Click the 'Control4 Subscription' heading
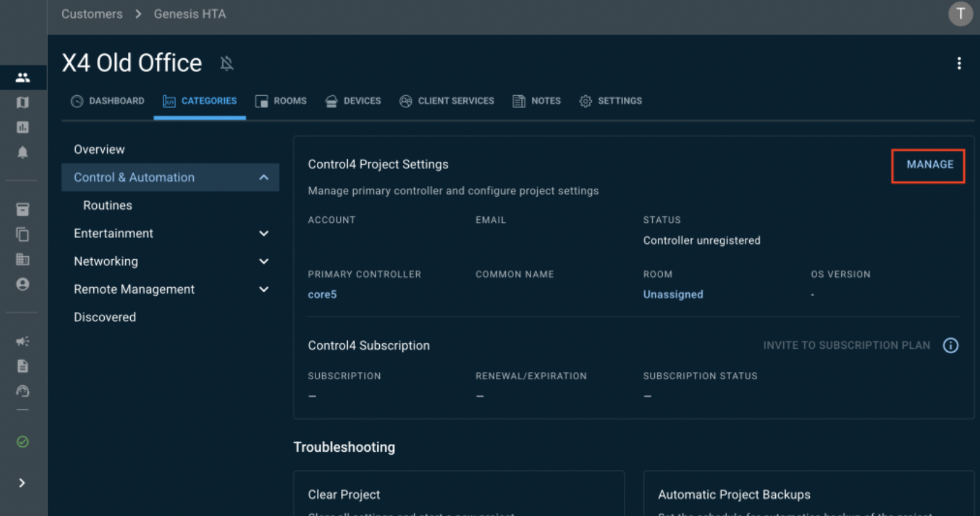This screenshot has height=516, width=980. click(369, 345)
